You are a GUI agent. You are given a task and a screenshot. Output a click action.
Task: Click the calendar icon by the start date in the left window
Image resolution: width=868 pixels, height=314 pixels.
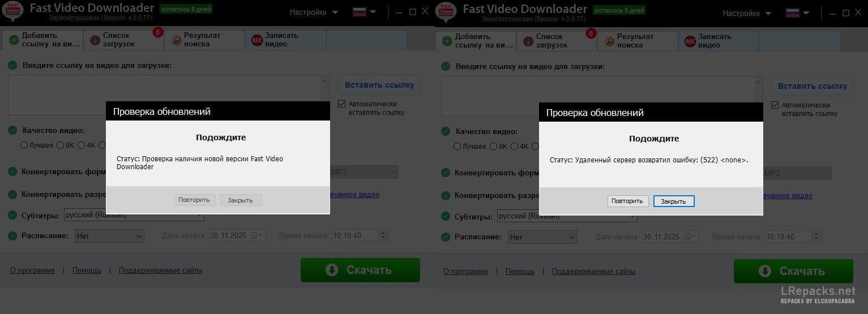255,236
